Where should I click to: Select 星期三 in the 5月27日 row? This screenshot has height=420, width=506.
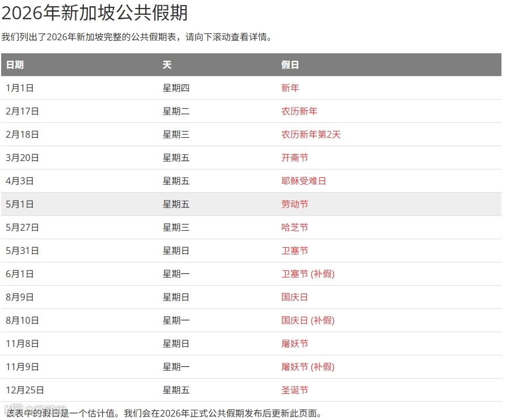[x=176, y=227]
